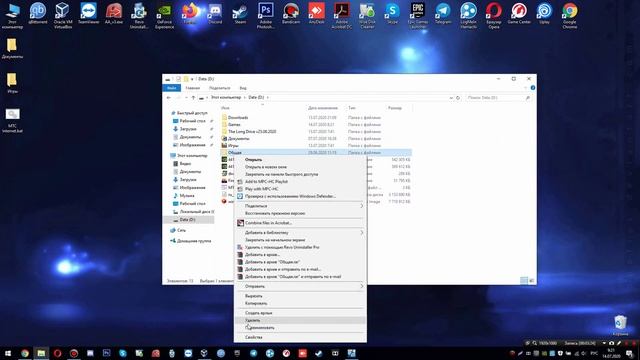Launch Google Chrome desktop icon
The height and width of the screenshot is (360, 640).
(x=569, y=16)
